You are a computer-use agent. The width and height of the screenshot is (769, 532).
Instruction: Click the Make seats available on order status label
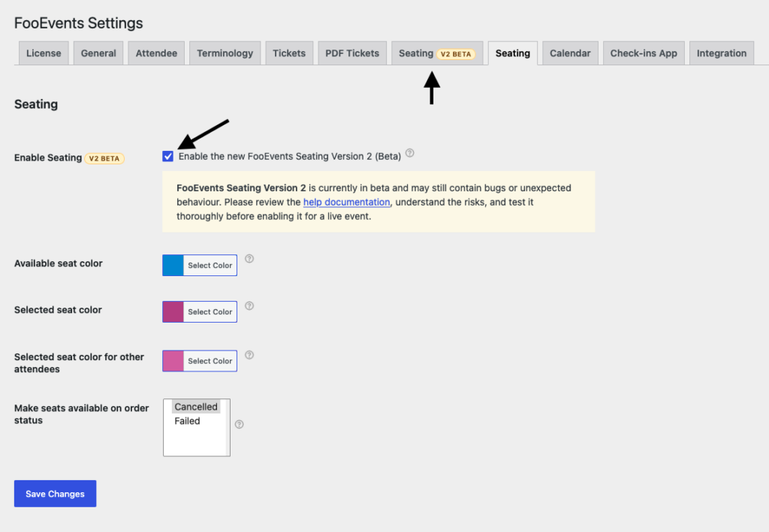coord(81,414)
